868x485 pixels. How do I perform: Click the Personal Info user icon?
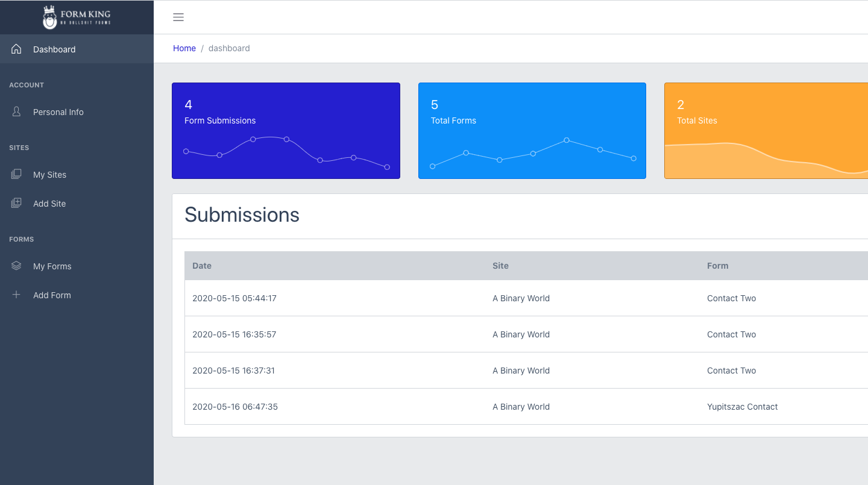16,111
